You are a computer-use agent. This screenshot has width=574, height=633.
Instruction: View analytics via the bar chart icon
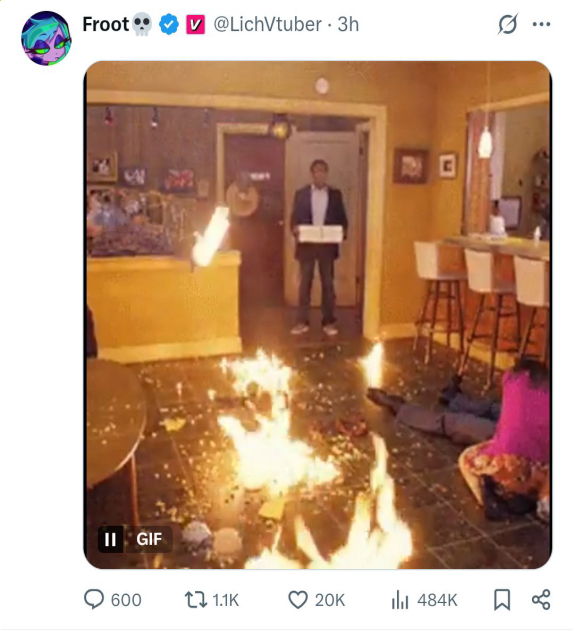pos(400,599)
